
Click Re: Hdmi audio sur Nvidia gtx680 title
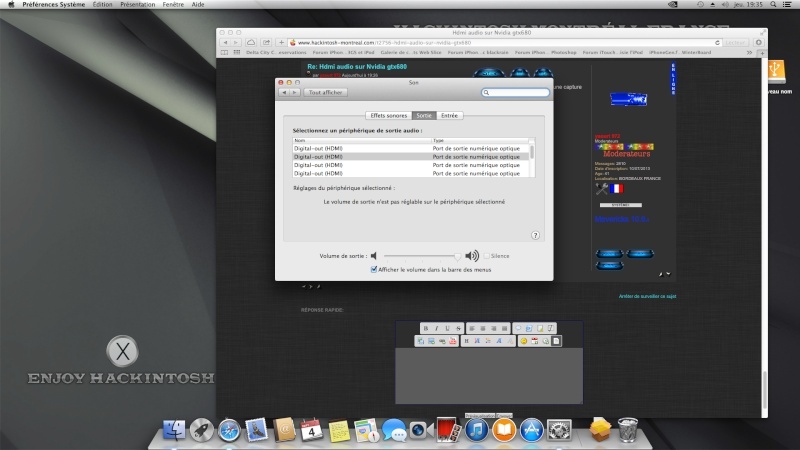(x=357, y=66)
